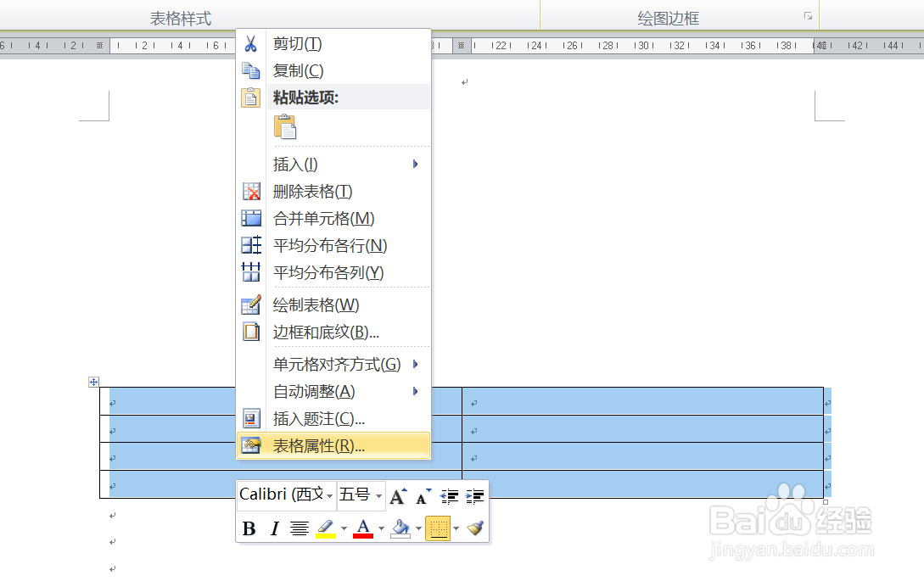Toggle bold in mini toolbar
Viewport: 924px width, 581px height.
coord(249,528)
